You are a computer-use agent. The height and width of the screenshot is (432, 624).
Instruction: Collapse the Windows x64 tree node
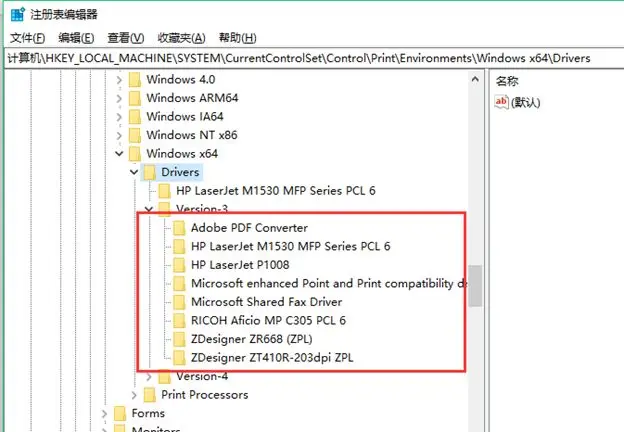(120, 154)
